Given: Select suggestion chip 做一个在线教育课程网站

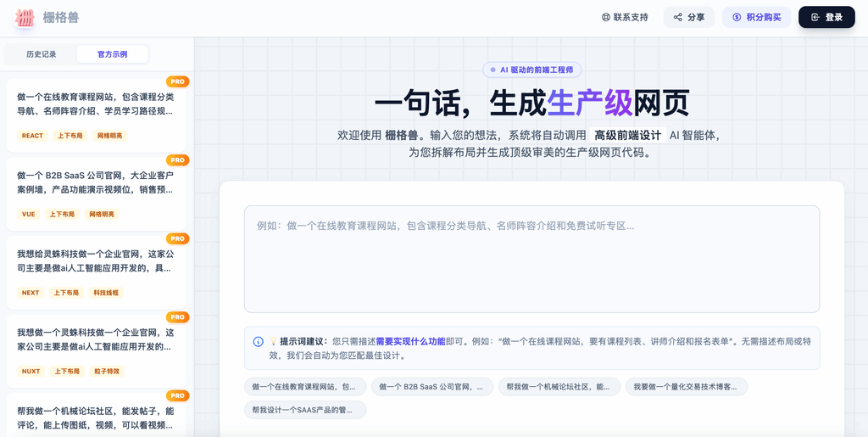Looking at the screenshot, I should (x=305, y=387).
